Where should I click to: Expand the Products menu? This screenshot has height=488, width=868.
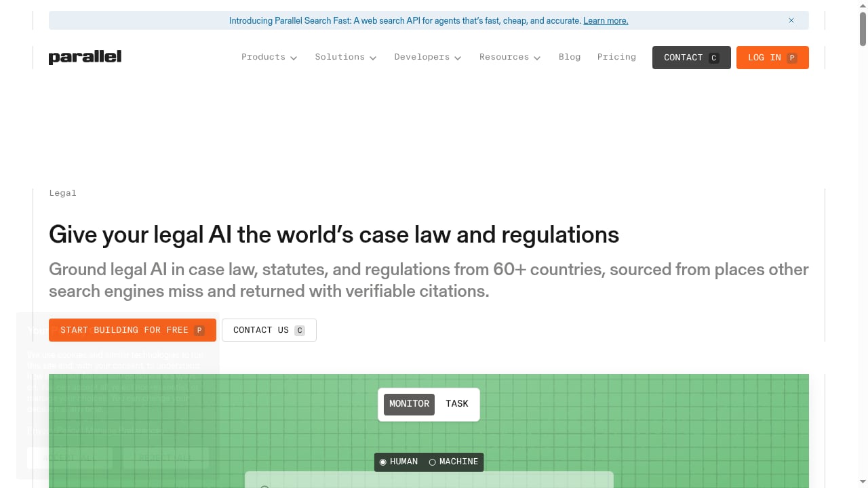269,58
